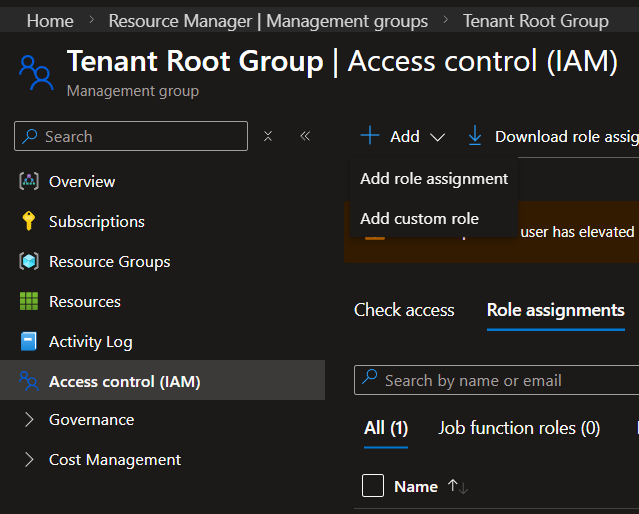
Task: Open the Overview page
Action: (x=82, y=181)
